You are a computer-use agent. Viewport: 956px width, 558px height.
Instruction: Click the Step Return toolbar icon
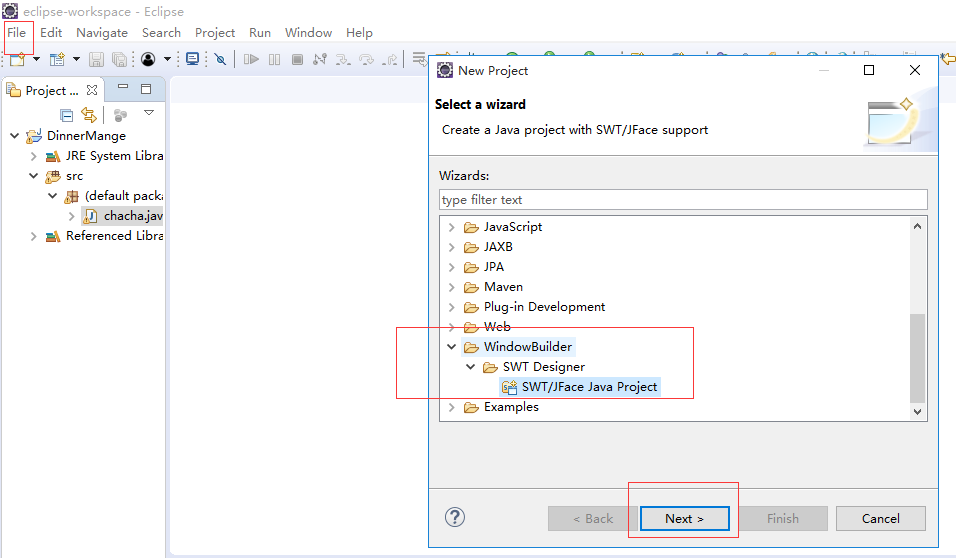pos(390,59)
